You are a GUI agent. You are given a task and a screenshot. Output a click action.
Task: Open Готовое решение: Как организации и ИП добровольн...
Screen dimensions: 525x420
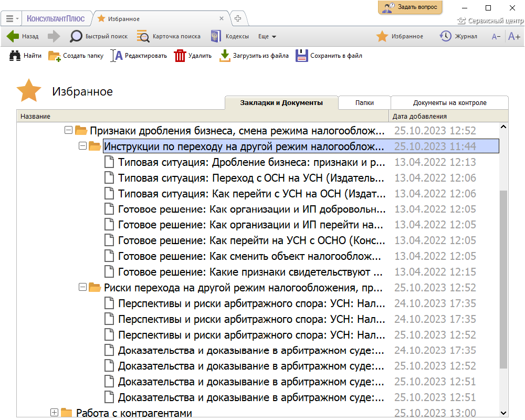coord(251,209)
